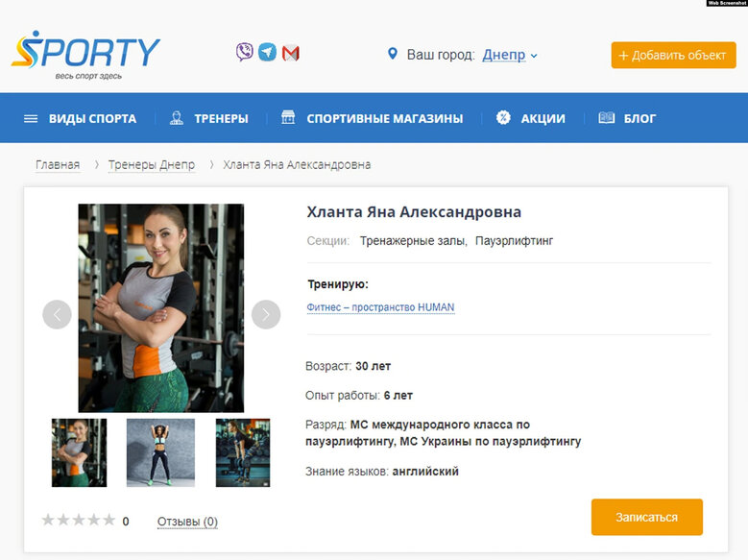
Task: Open the Отзывы (0) link
Action: tap(187, 522)
